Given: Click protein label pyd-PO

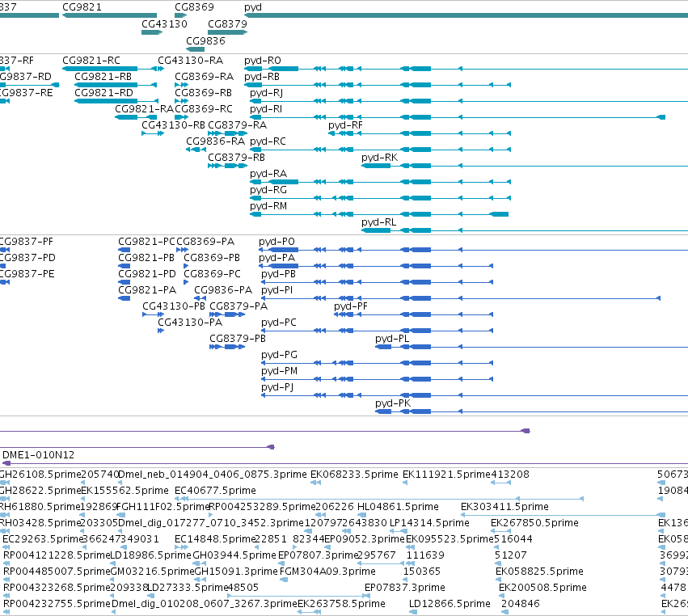Looking at the screenshot, I should 276,242.
